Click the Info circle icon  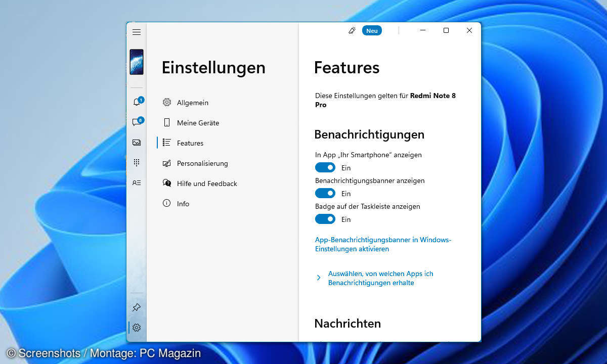point(166,203)
